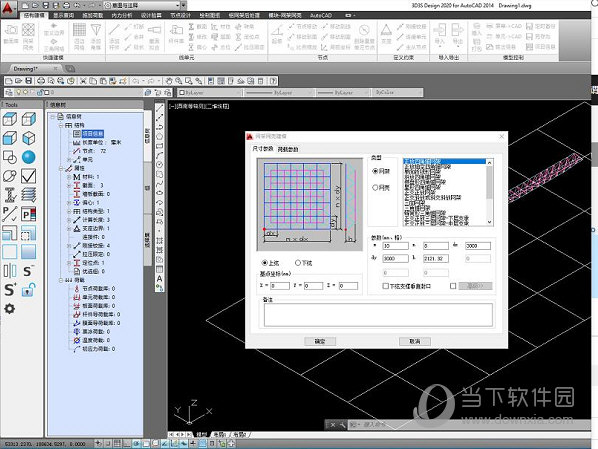Image resolution: width=598 pixels, height=449 pixels.
Task: Click the space-frame shell modeling ribbon icon
Action: (29, 30)
